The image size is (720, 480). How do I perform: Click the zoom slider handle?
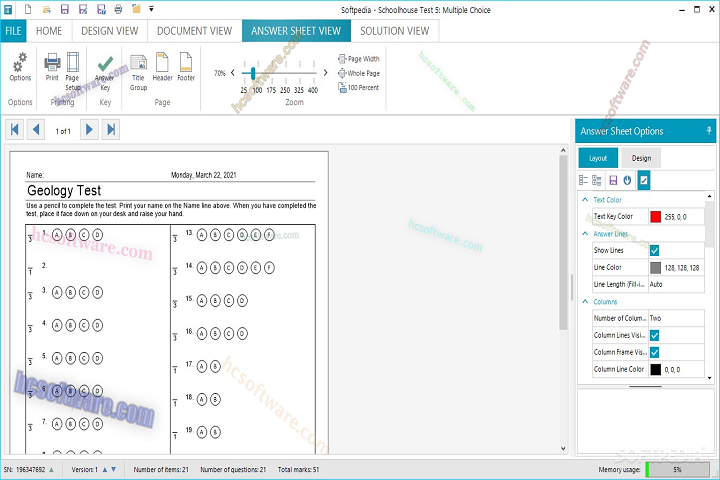(253, 73)
